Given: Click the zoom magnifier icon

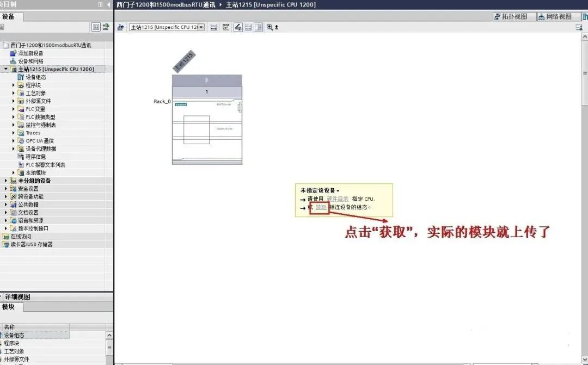Looking at the screenshot, I should [x=269, y=27].
